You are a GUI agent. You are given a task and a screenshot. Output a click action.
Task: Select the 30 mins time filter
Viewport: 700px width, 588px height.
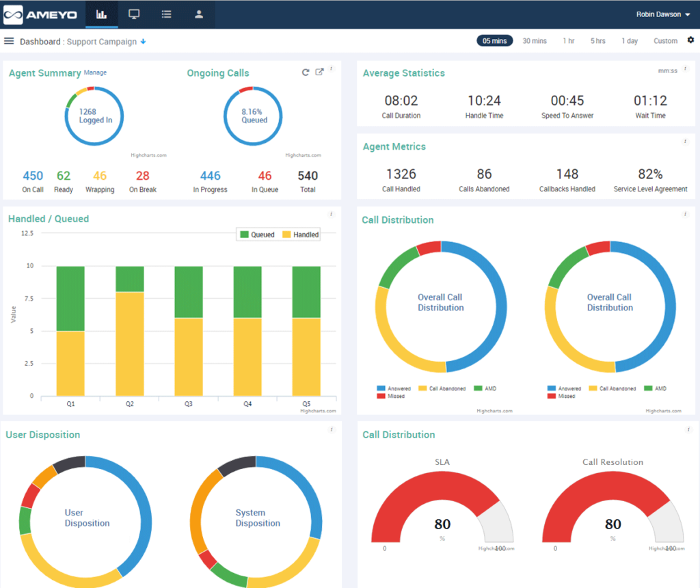pos(534,40)
